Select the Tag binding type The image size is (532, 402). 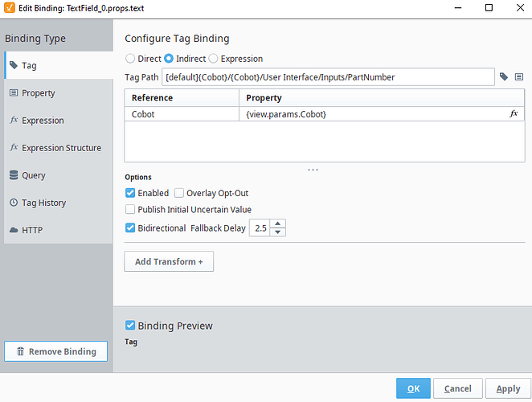click(29, 66)
